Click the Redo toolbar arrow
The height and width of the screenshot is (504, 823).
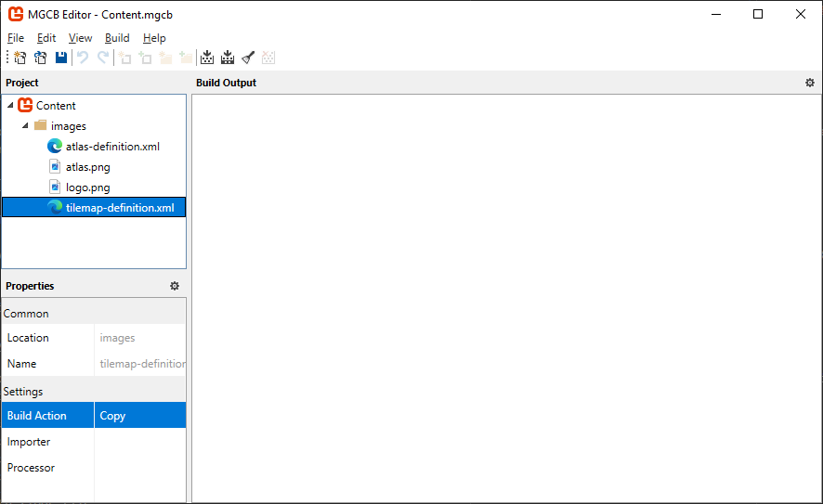103,58
